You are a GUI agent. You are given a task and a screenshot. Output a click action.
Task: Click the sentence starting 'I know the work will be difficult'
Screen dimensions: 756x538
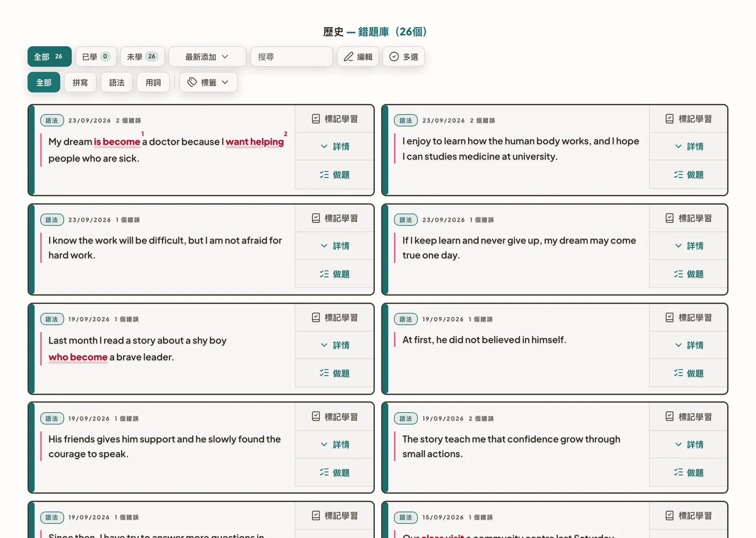(x=165, y=248)
